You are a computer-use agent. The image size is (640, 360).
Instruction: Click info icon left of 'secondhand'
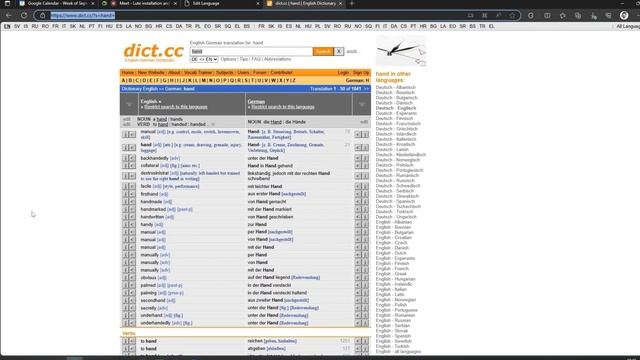[x=125, y=300]
